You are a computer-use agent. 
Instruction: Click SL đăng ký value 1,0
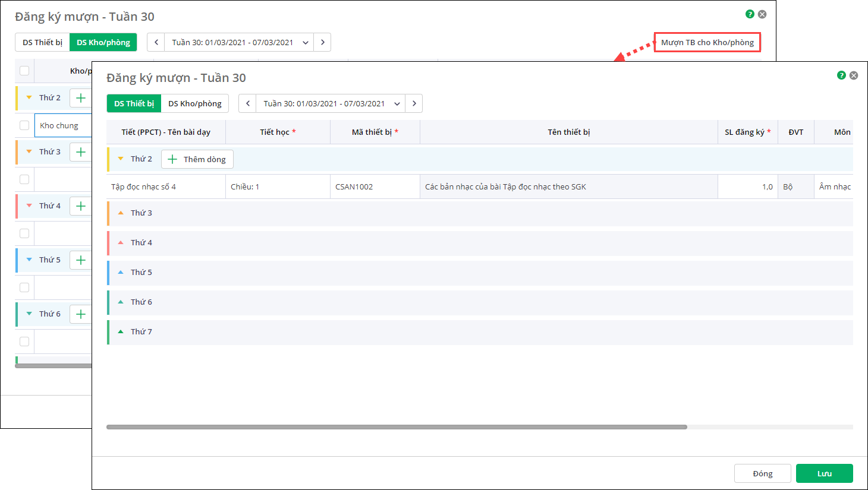pyautogui.click(x=748, y=186)
